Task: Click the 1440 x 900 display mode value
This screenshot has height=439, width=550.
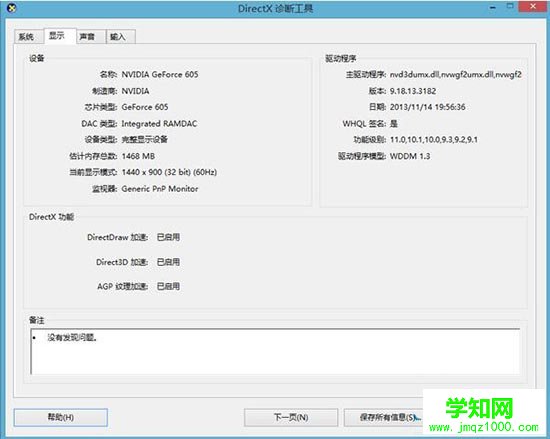Action: (x=169, y=172)
